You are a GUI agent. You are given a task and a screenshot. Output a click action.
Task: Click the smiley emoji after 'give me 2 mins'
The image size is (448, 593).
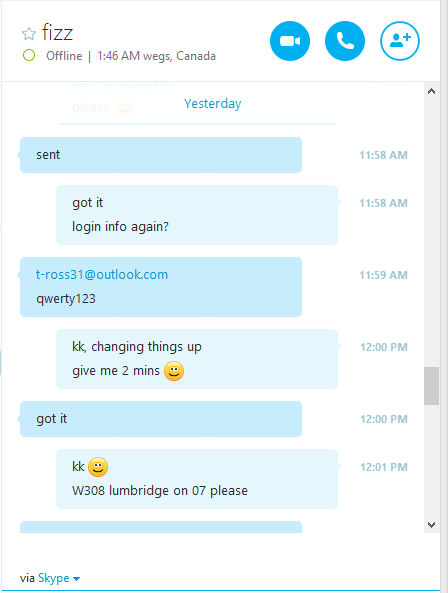(174, 371)
